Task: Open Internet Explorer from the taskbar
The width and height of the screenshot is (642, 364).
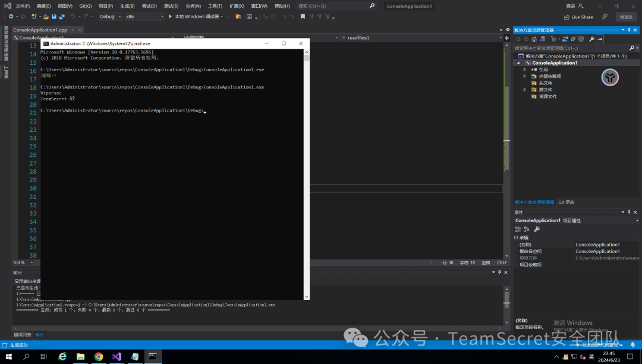Action: 62,357
